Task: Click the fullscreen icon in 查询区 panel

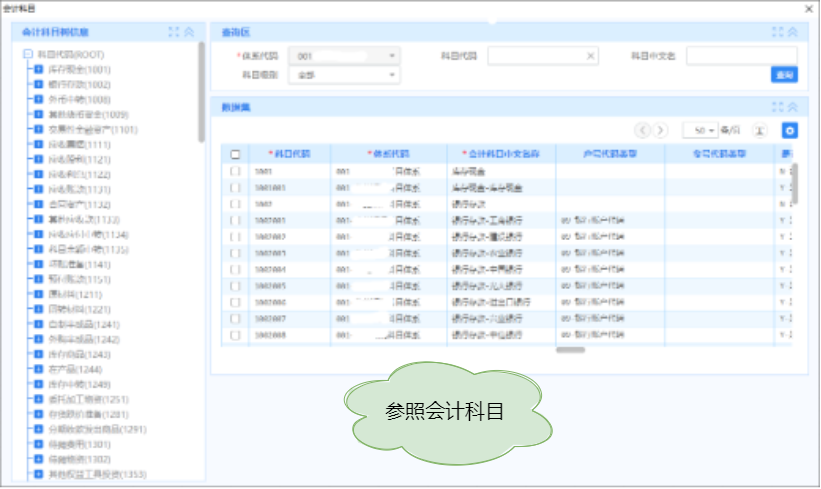Action: 776,33
